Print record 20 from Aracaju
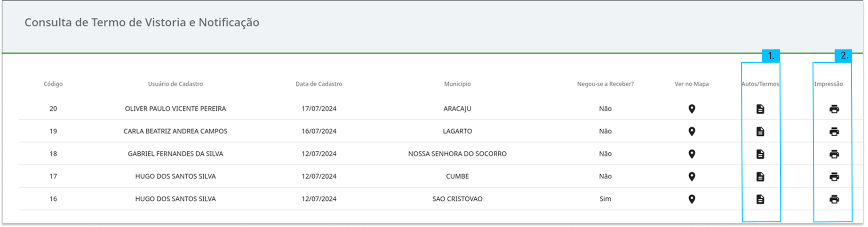This screenshot has width=868, height=227. click(x=834, y=109)
